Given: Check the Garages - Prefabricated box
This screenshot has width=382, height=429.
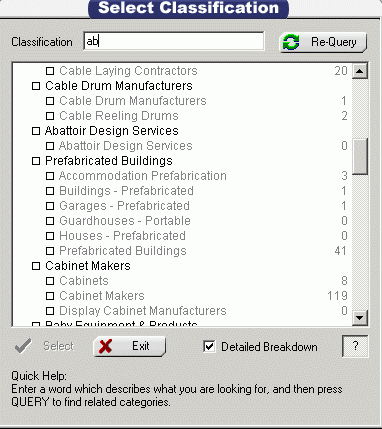Looking at the screenshot, I should tap(50, 206).
